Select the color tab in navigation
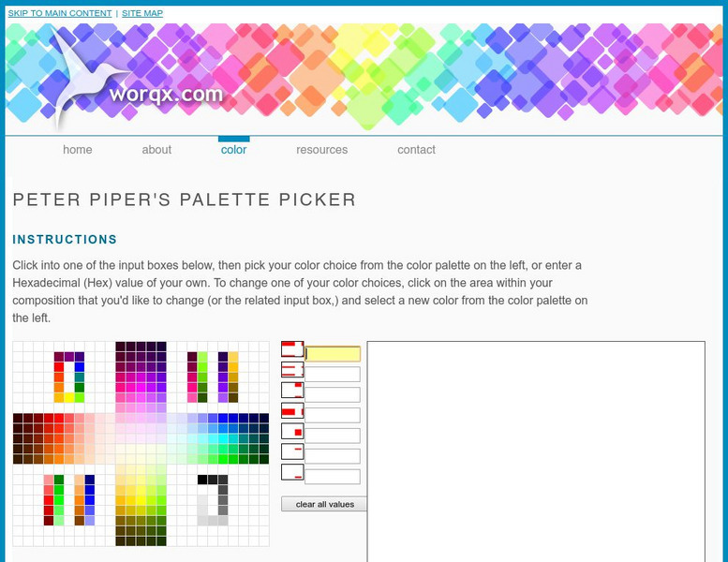This screenshot has height=562, width=728. [x=233, y=150]
